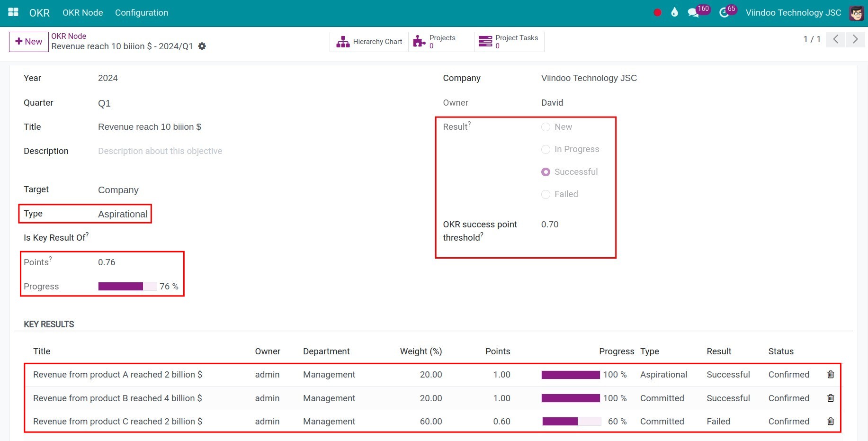Open the OKR Node breadcrumb link

(69, 36)
